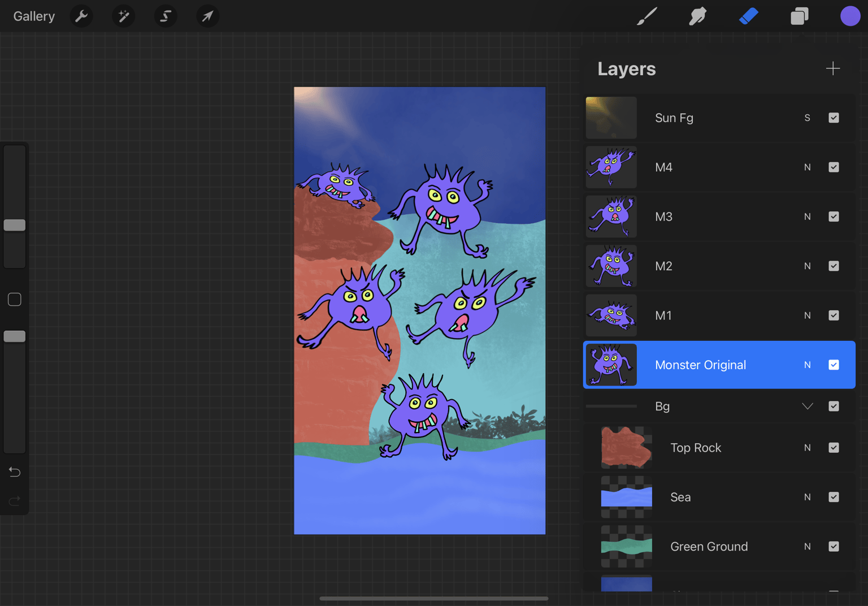Hide the M2 layer
868x606 pixels.
[x=834, y=266]
